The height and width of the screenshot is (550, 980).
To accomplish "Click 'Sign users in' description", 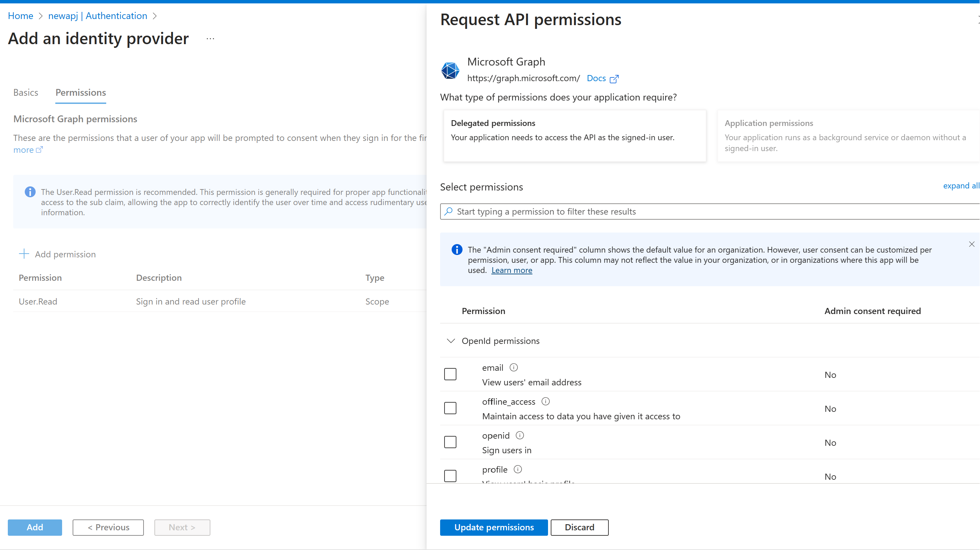I will (506, 450).
